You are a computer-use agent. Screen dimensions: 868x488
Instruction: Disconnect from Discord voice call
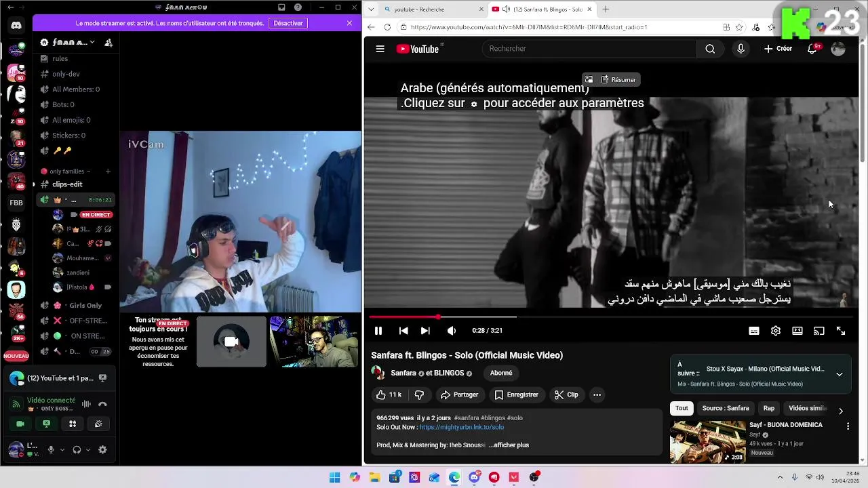coord(102,404)
